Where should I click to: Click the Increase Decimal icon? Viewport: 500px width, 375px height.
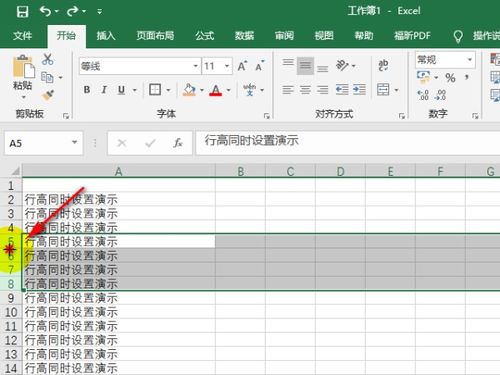click(x=423, y=95)
